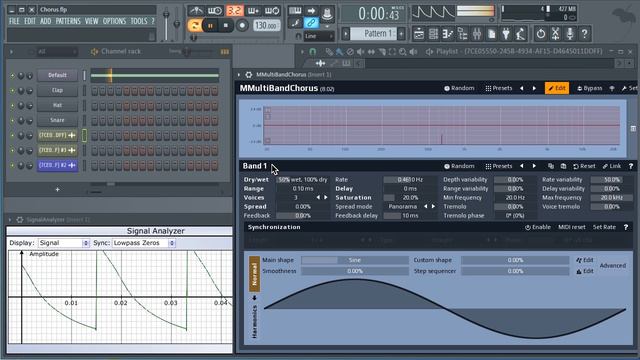Click the undo history circular arrow icon
This screenshot has height=360, width=640.
tap(541, 34)
